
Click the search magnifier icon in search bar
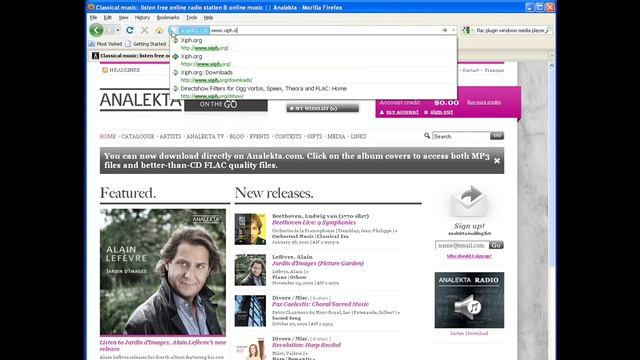point(548,30)
